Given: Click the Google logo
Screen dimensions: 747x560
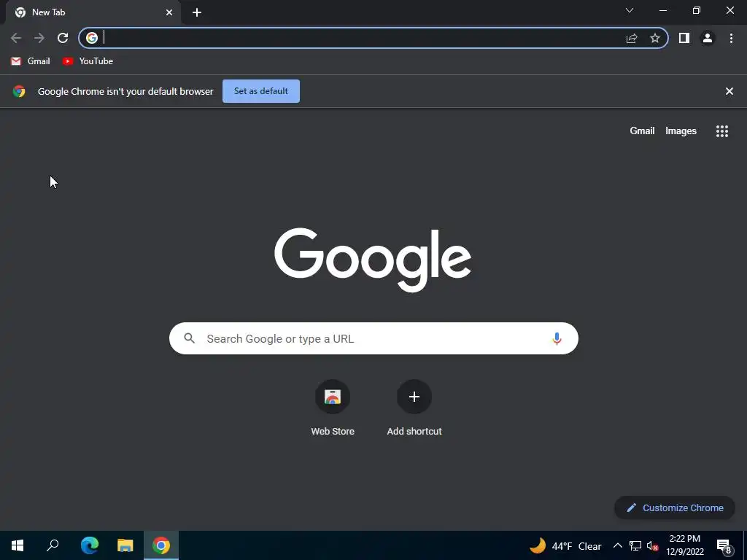Looking at the screenshot, I should click(x=373, y=260).
